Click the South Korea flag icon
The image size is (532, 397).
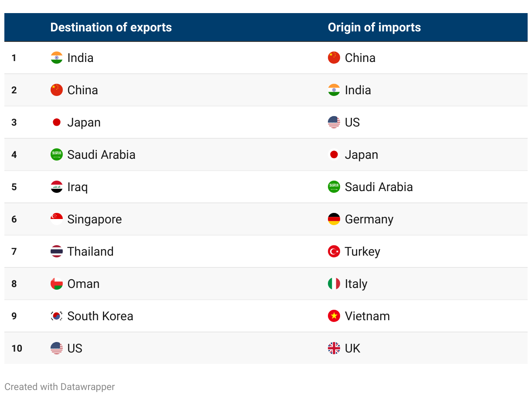pos(57,316)
